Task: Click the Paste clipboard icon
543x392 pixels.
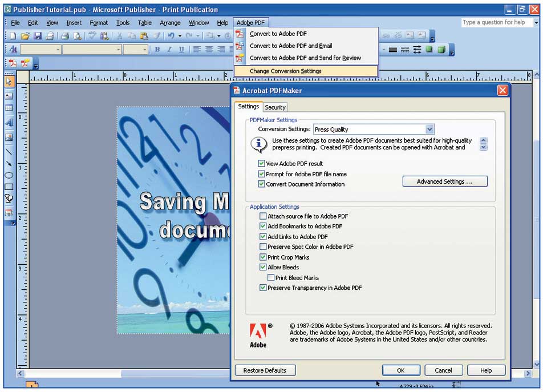Action: [144, 36]
